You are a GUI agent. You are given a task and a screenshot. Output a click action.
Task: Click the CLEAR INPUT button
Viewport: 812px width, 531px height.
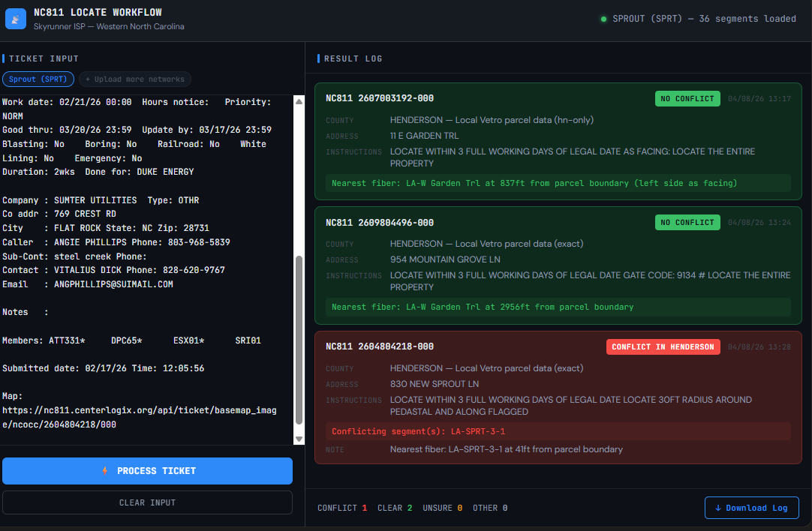[x=147, y=502]
